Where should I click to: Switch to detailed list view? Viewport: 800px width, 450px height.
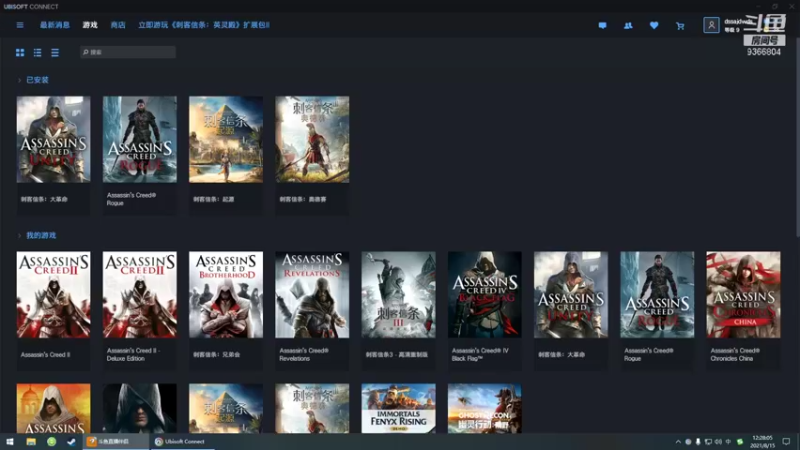37,53
